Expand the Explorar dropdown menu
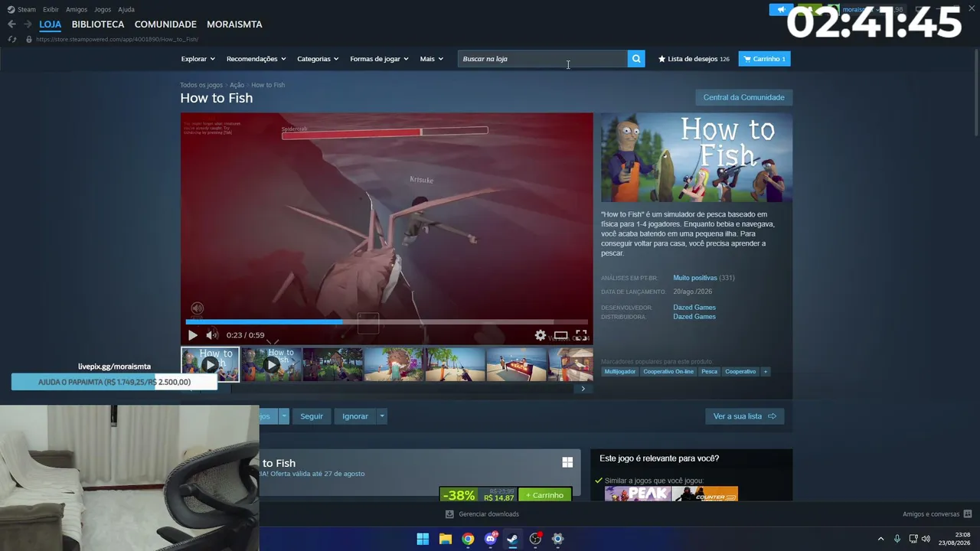The height and width of the screenshot is (551, 980). tap(198, 59)
